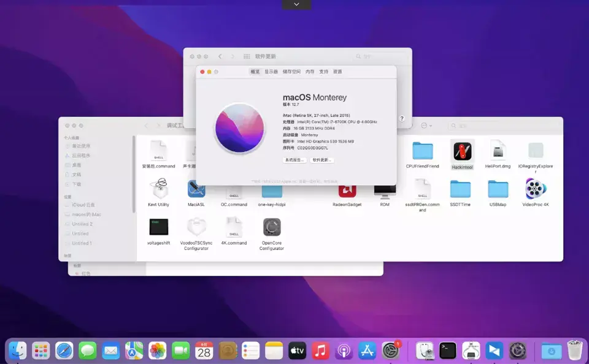
Task: Open the one-key-hidpi folder
Action: click(x=272, y=191)
